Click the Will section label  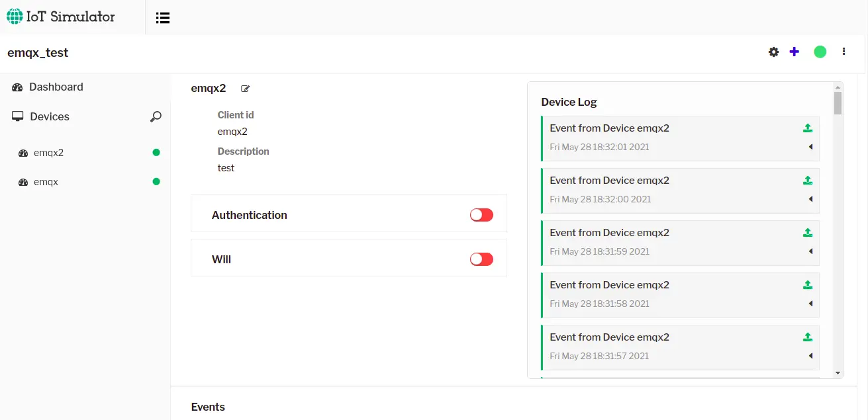pos(221,259)
